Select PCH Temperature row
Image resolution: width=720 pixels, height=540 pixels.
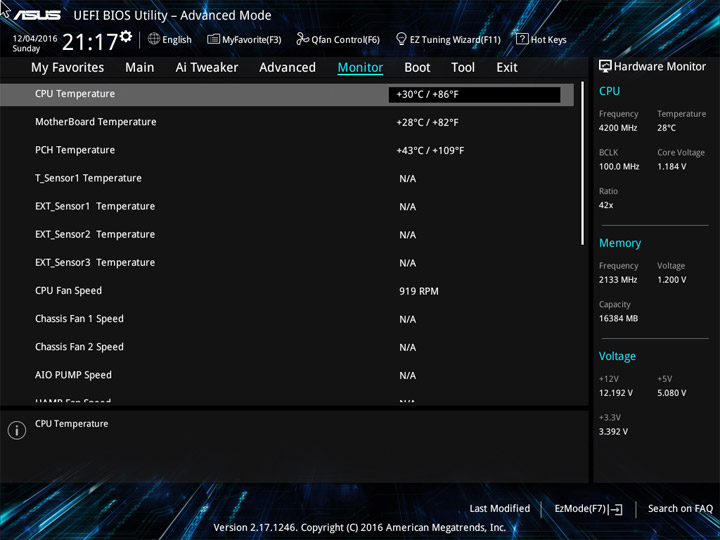287,150
